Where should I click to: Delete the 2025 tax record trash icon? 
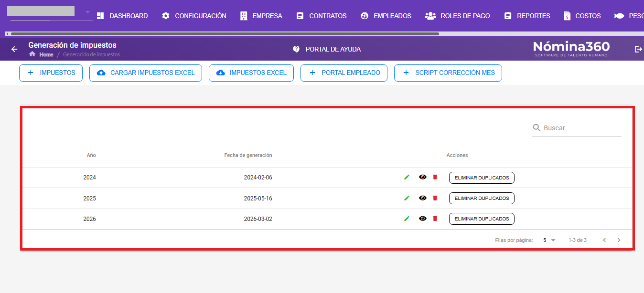click(x=435, y=198)
